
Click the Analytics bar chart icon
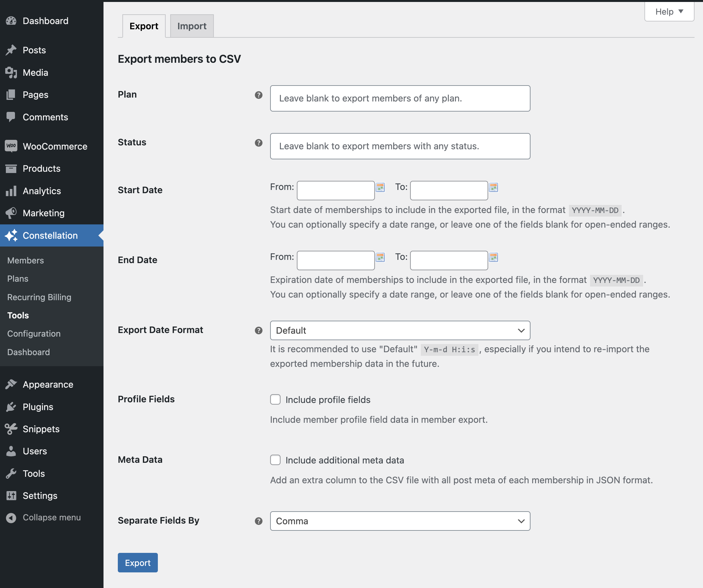(11, 191)
